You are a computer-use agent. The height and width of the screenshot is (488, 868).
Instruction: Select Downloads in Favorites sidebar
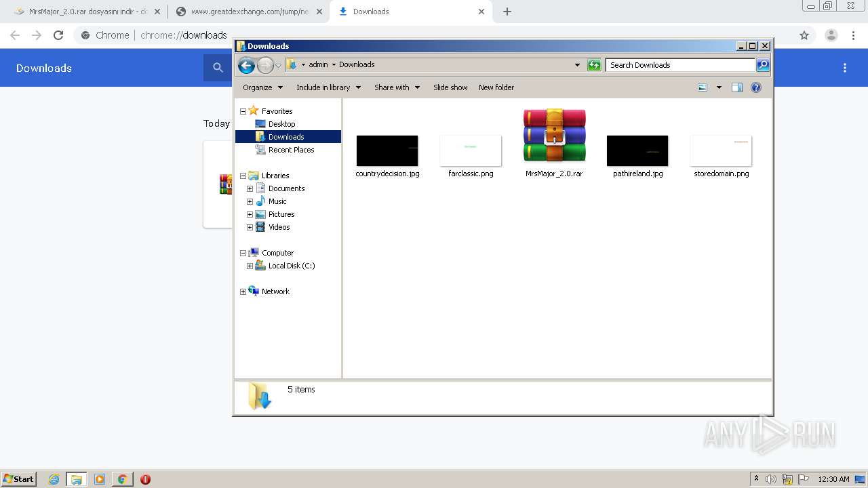tap(288, 137)
